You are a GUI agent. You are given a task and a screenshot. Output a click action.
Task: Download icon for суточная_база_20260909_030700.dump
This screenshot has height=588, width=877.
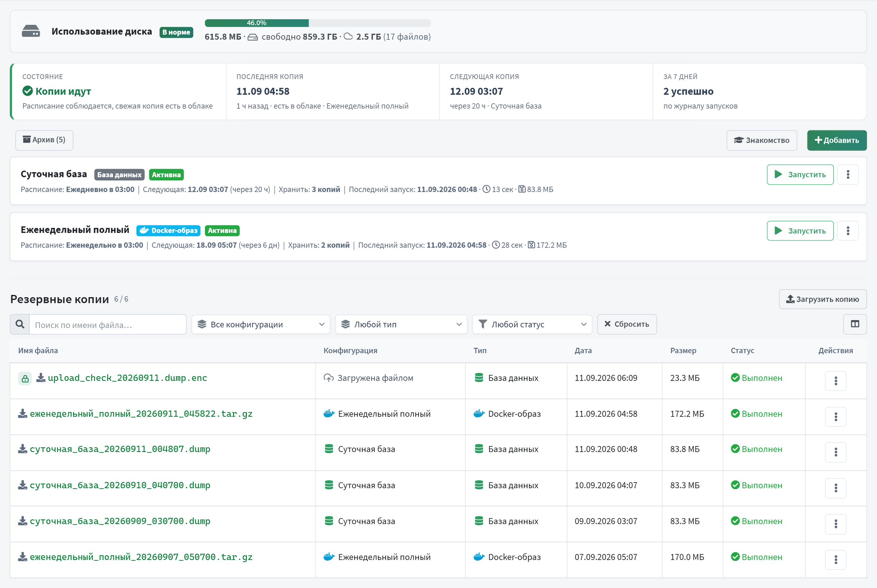click(x=22, y=521)
